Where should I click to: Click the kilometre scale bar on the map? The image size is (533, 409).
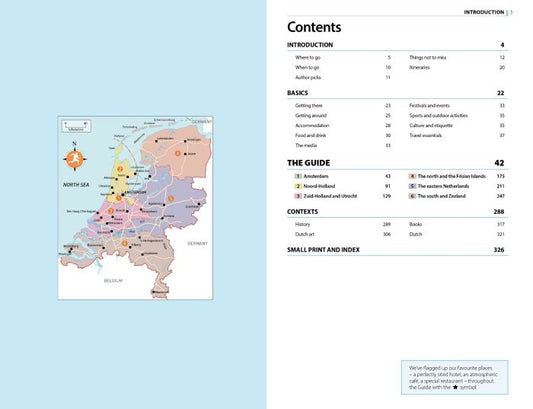(x=76, y=126)
